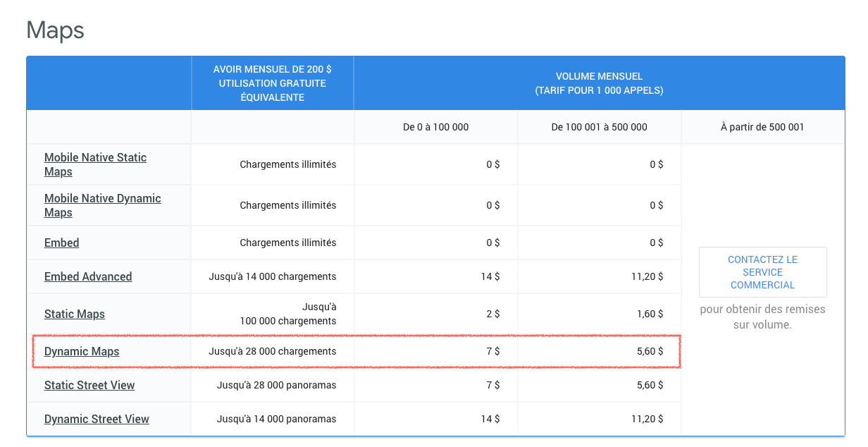The image size is (868, 447).
Task: Click the Jusqu'à 28 000 panoramas cell
Action: pyautogui.click(x=276, y=385)
